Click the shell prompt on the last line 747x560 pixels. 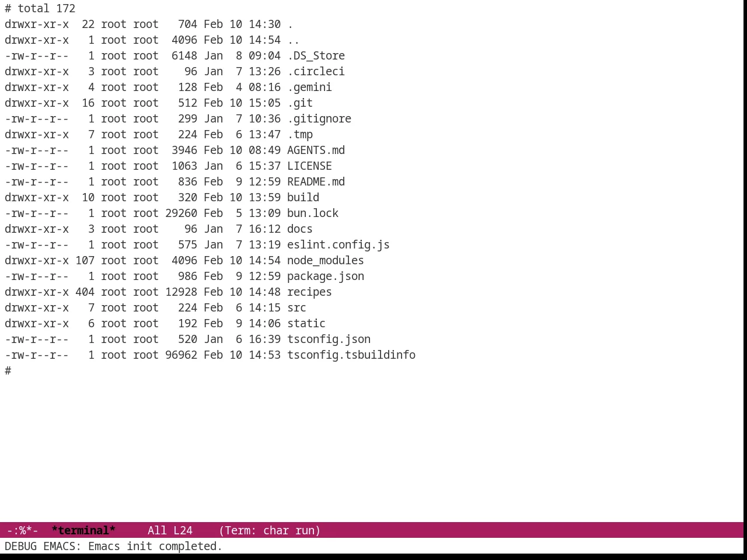8,370
